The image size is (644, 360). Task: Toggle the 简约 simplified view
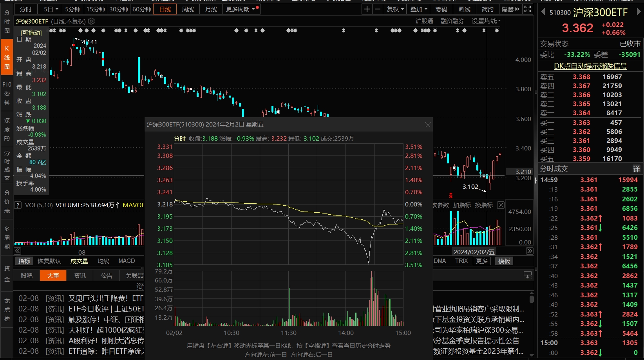coord(487,9)
